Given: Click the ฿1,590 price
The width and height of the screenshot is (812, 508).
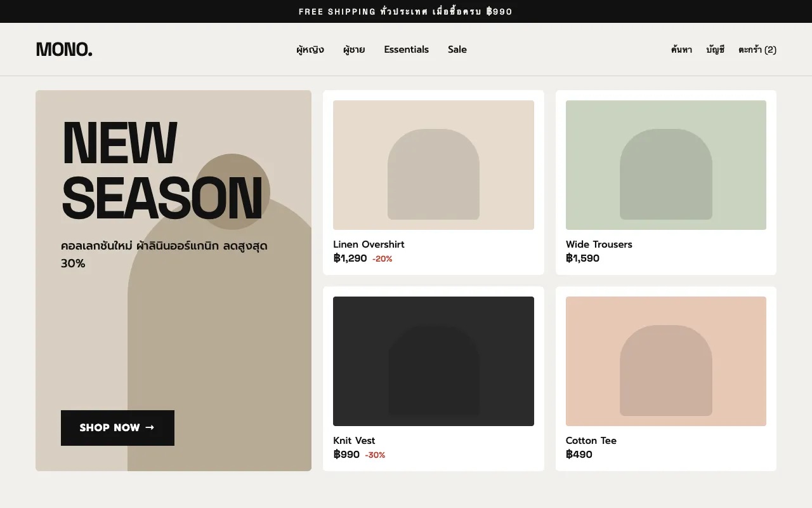Looking at the screenshot, I should pyautogui.click(x=582, y=258).
